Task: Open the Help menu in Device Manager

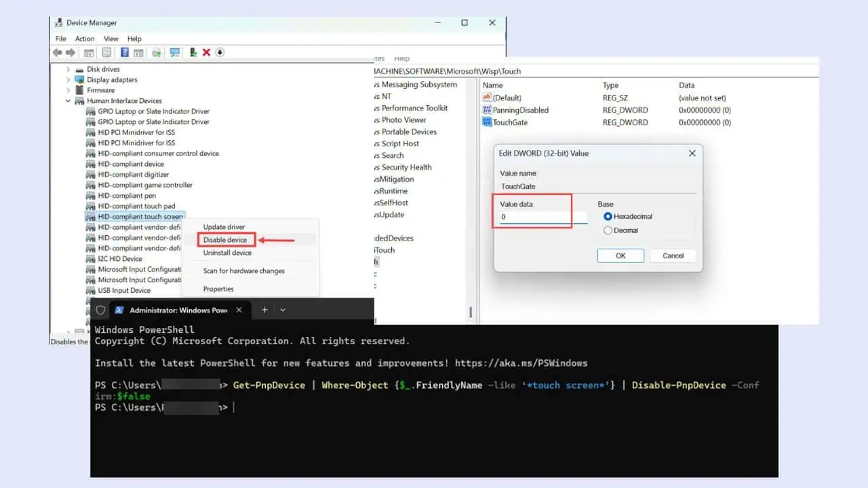Action: 134,39
